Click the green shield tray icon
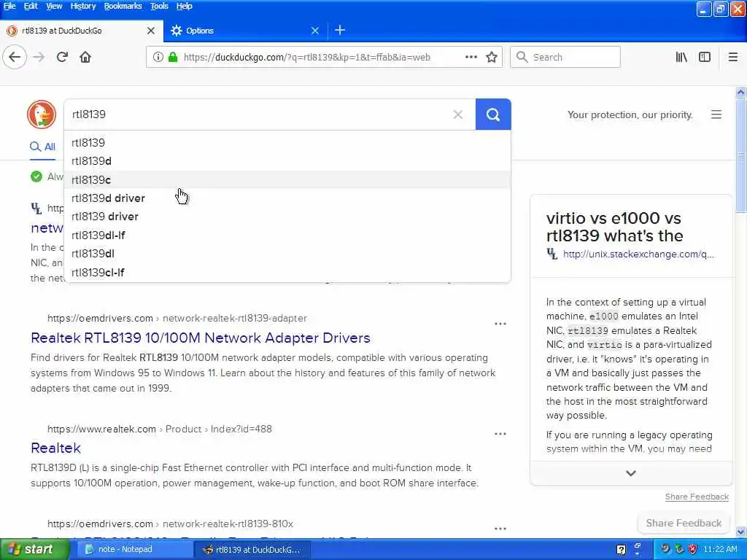Viewport: 747px width, 560px height. (x=679, y=550)
